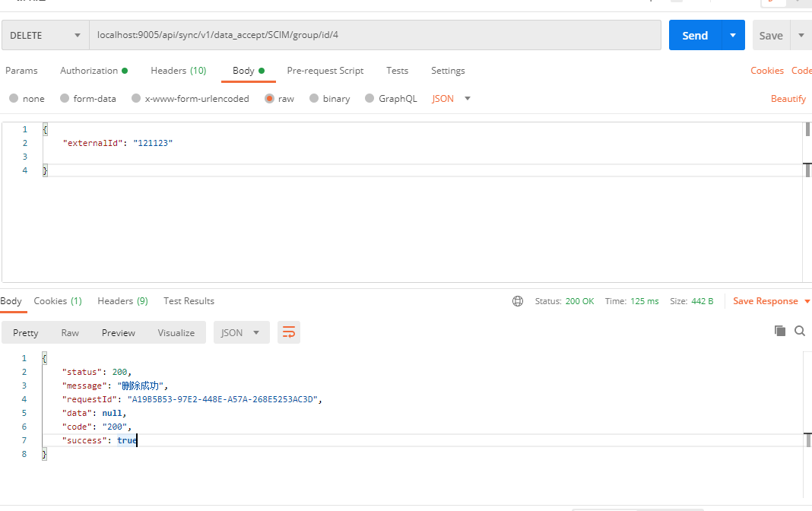Expand the Save button dropdown arrow

(x=801, y=35)
